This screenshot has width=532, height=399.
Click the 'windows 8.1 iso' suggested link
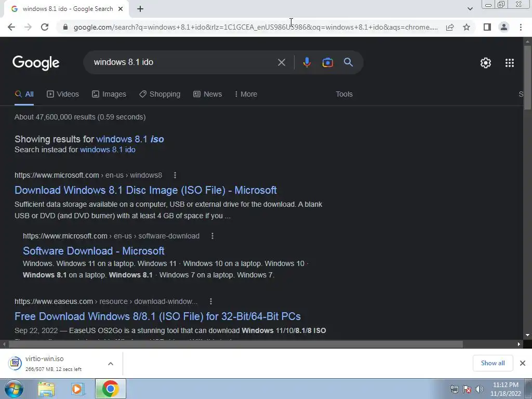tap(130, 139)
